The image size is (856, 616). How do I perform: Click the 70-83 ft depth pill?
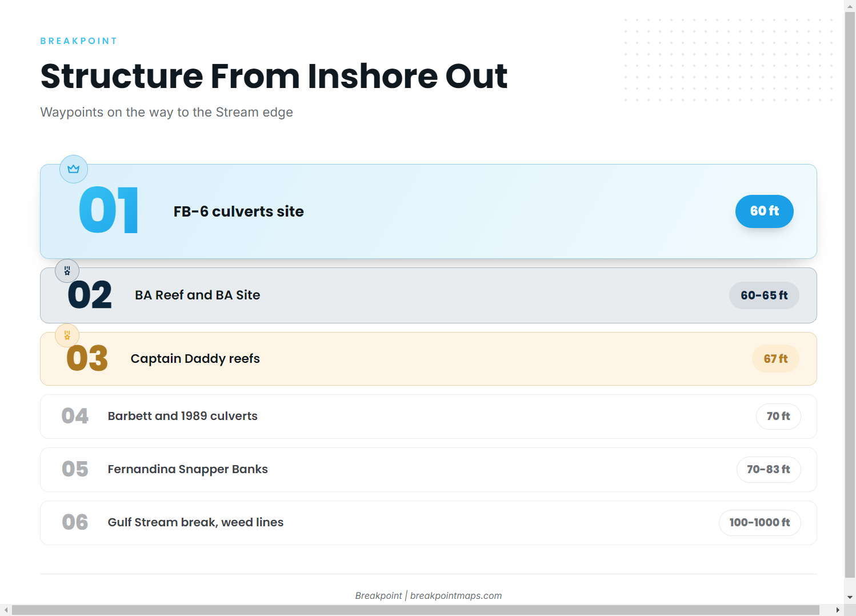tap(769, 470)
